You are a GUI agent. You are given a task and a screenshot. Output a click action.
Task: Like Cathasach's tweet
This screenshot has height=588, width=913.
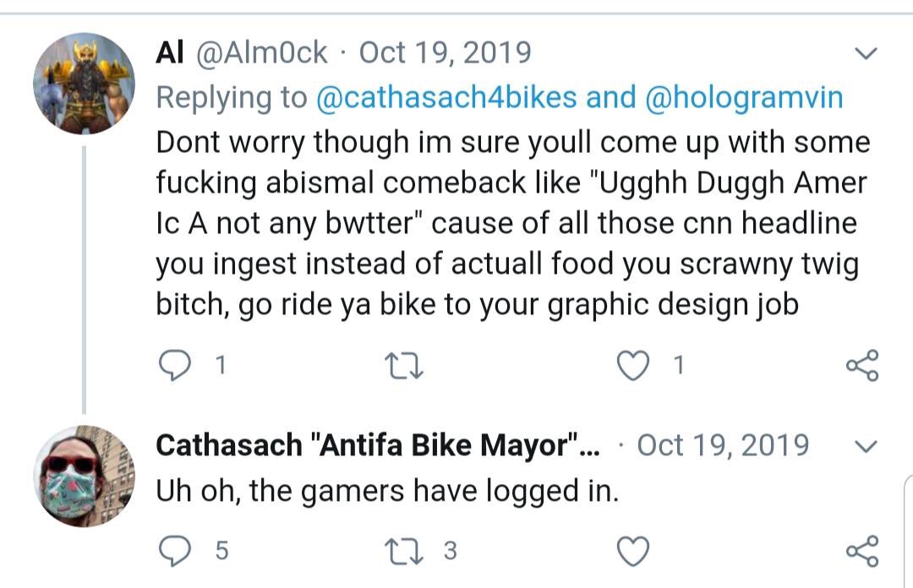pyautogui.click(x=633, y=552)
